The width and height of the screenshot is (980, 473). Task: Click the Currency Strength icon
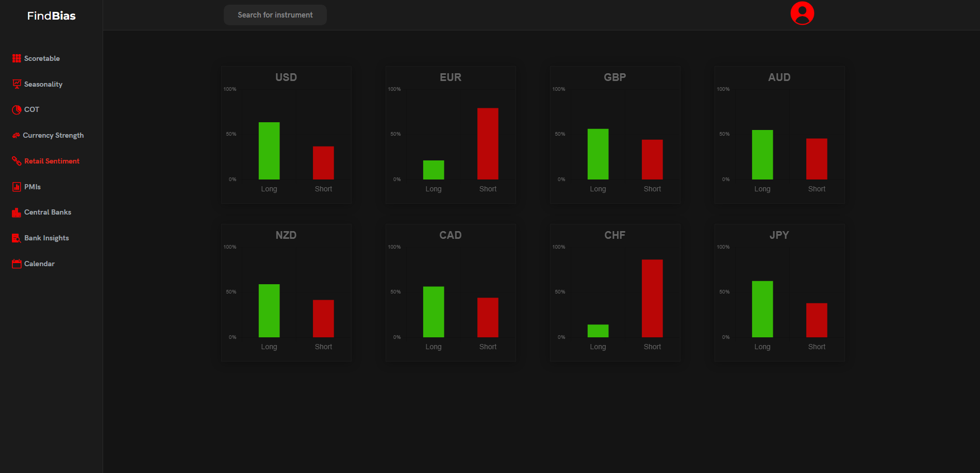coord(16,135)
